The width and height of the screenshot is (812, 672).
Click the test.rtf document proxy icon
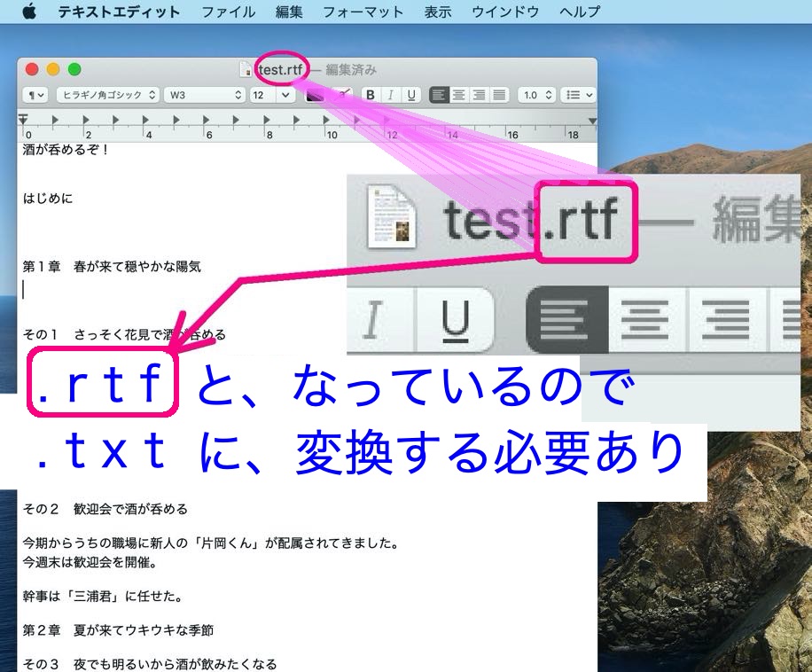click(x=246, y=70)
